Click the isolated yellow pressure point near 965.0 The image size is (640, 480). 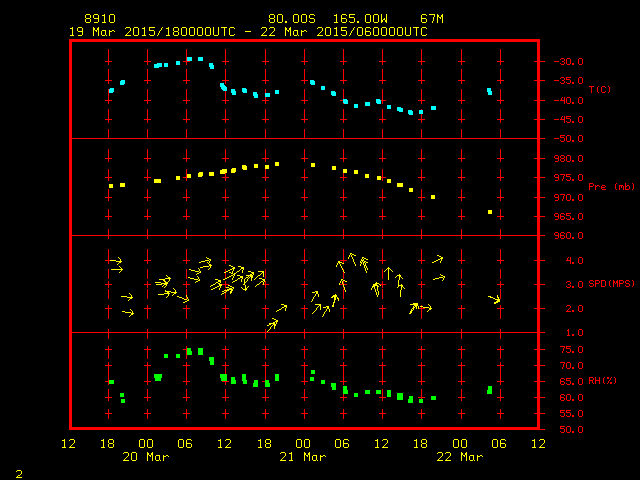[x=490, y=212]
